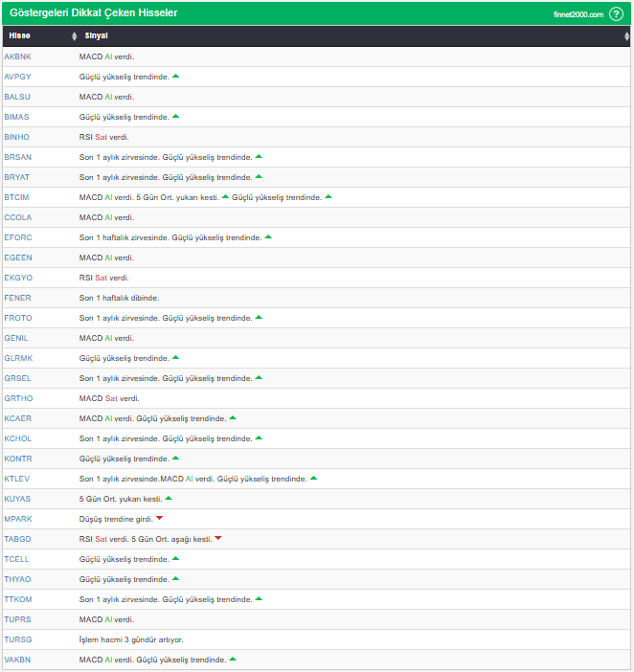
Task: Click the red down arrow in TABGD row
Action: 218,538
